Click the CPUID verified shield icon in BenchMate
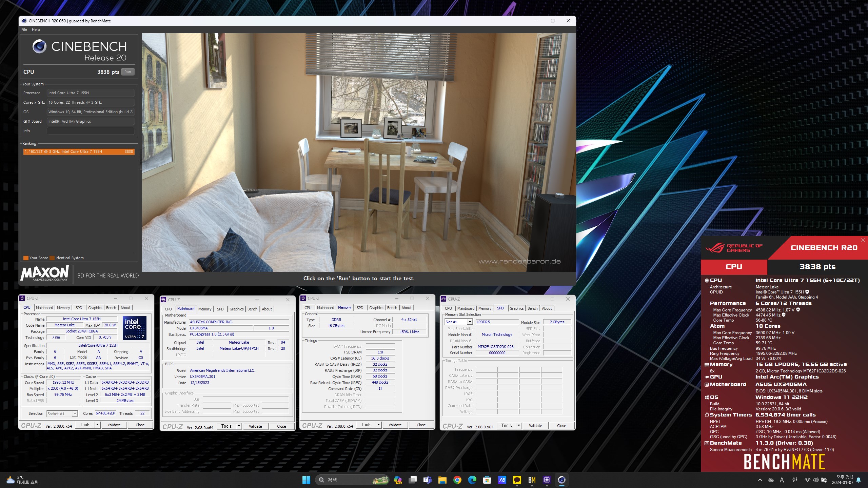The width and height of the screenshot is (868, 488). tap(807, 292)
